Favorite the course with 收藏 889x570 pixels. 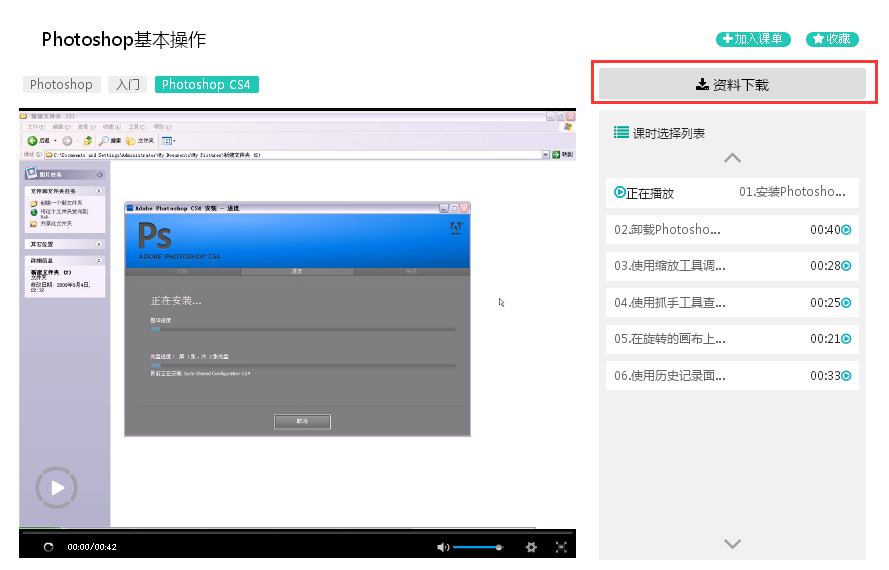[832, 39]
